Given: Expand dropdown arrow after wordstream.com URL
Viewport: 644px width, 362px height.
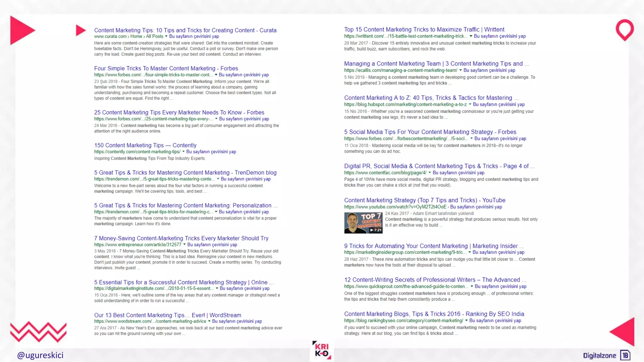Looking at the screenshot, I should [x=209, y=321].
